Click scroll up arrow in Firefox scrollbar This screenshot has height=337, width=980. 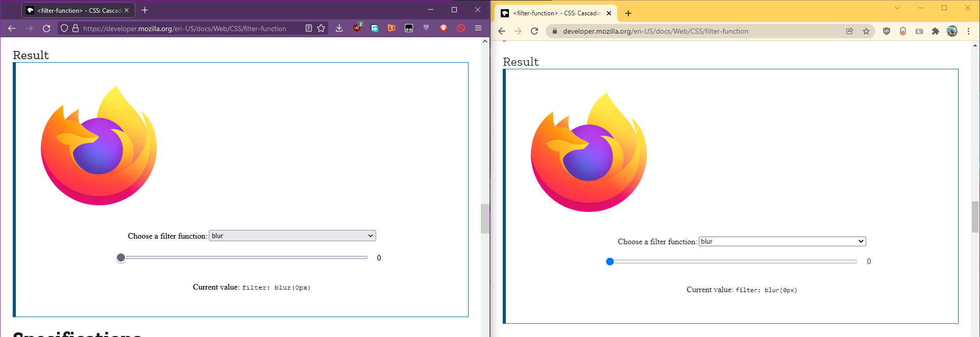(485, 41)
